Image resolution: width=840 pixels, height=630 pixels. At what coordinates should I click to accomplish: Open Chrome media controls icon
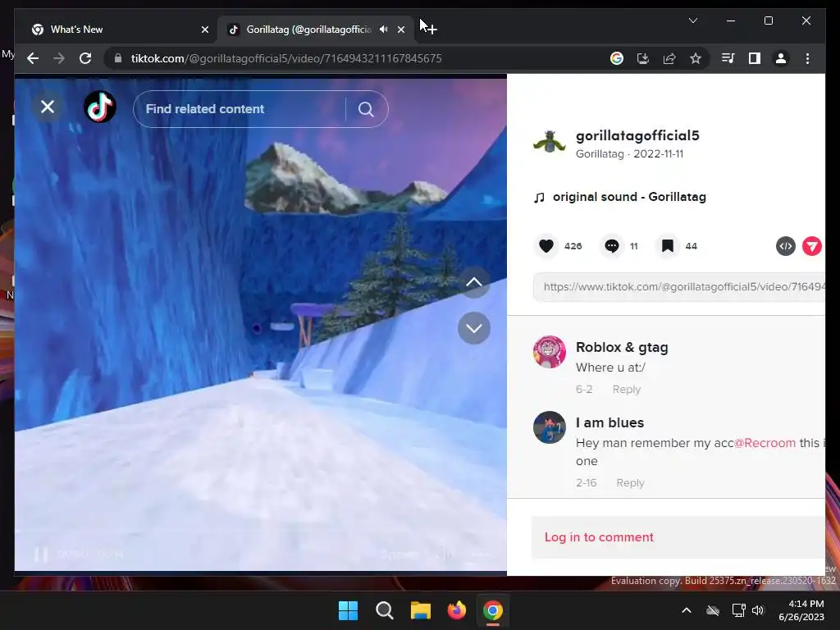728,58
